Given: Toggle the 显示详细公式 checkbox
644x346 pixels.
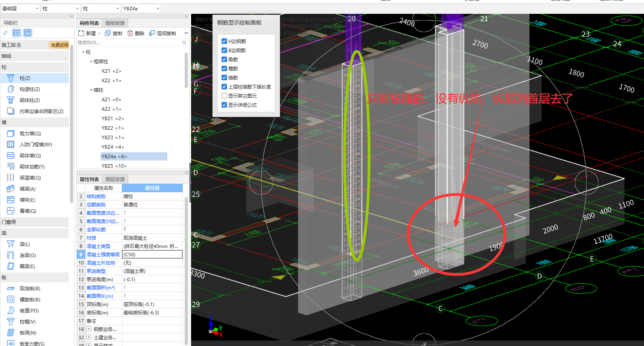Looking at the screenshot, I should (224, 105).
